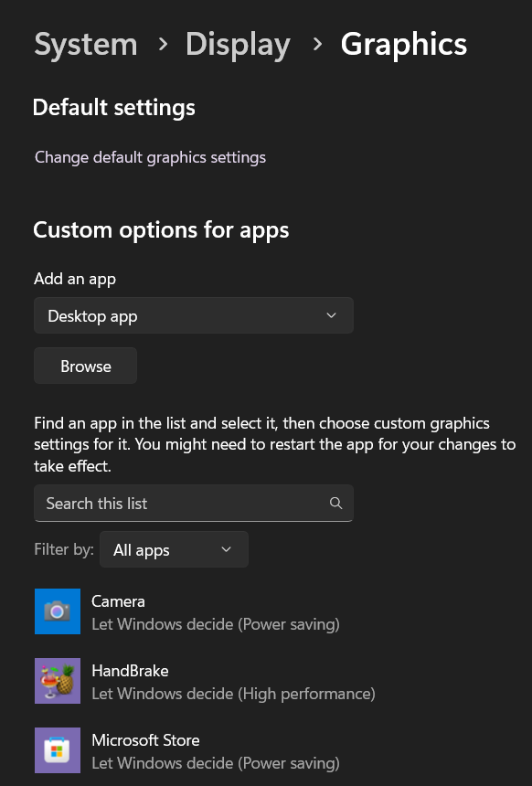Click the Graphics breadcrumb heading

(403, 43)
